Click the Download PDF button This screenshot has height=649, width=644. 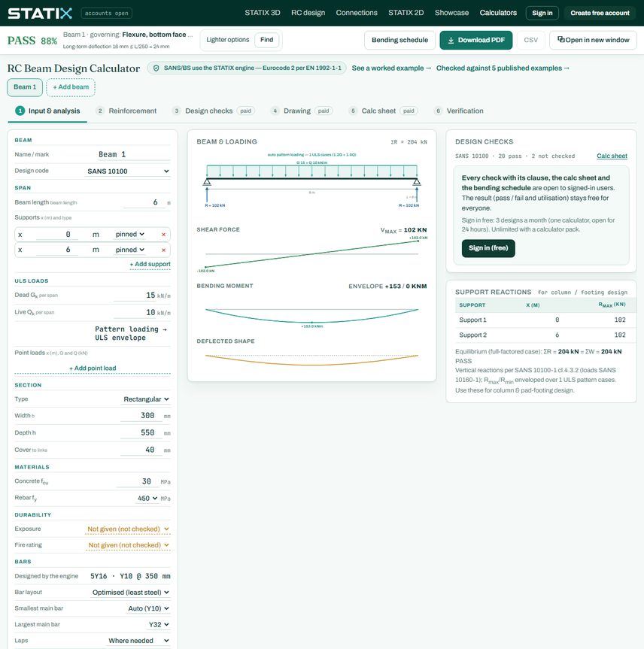(476, 40)
